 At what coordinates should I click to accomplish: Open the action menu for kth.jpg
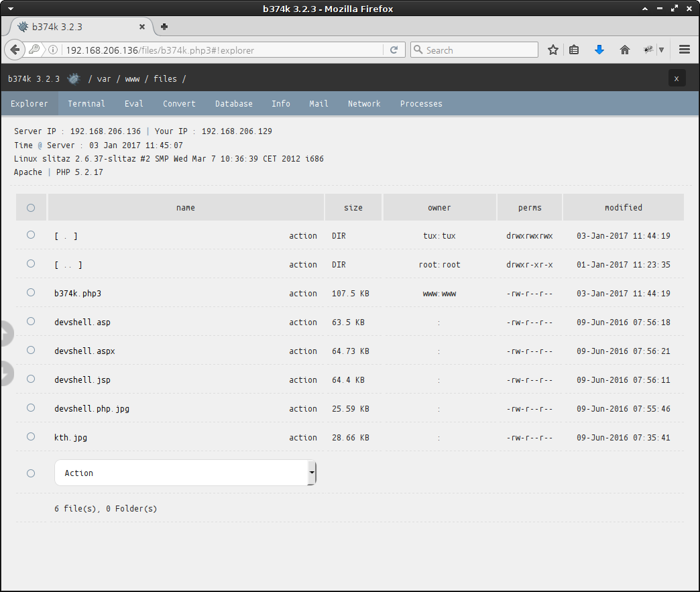(x=302, y=438)
